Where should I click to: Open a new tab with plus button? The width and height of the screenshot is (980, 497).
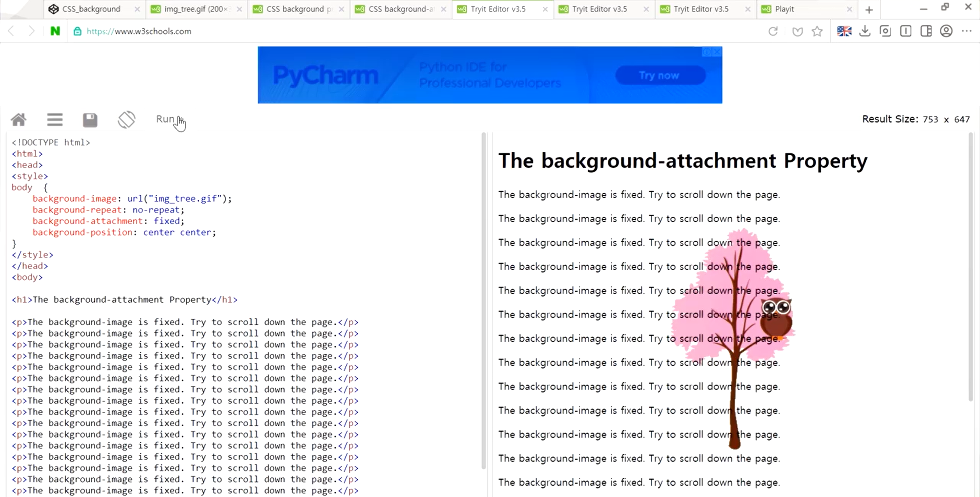[x=869, y=10]
